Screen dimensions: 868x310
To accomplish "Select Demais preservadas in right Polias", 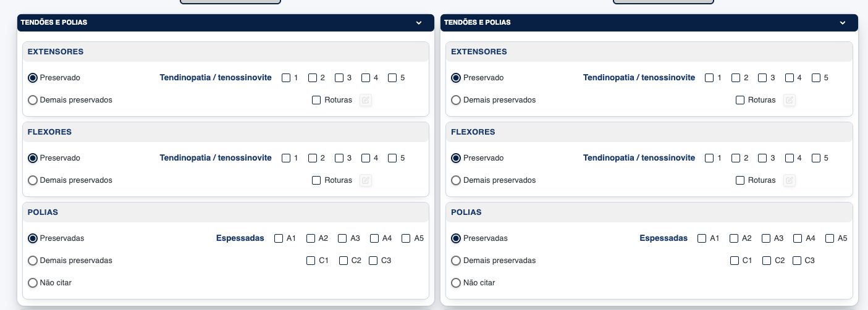I will click(x=456, y=261).
